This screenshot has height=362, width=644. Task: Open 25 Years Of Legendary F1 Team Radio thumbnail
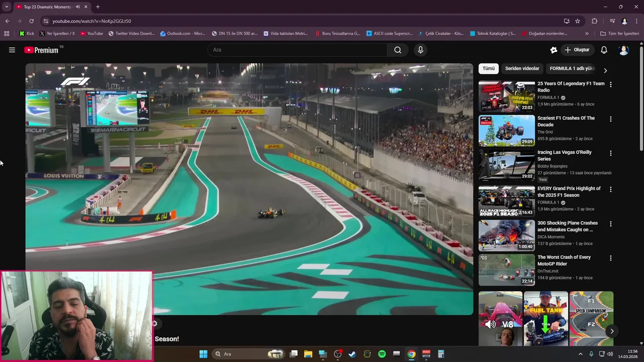point(507,97)
